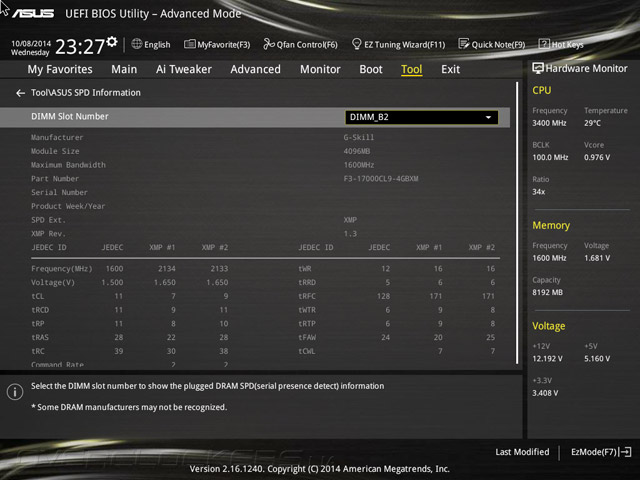
Task: Click the info icon in help panel
Action: pos(15,392)
